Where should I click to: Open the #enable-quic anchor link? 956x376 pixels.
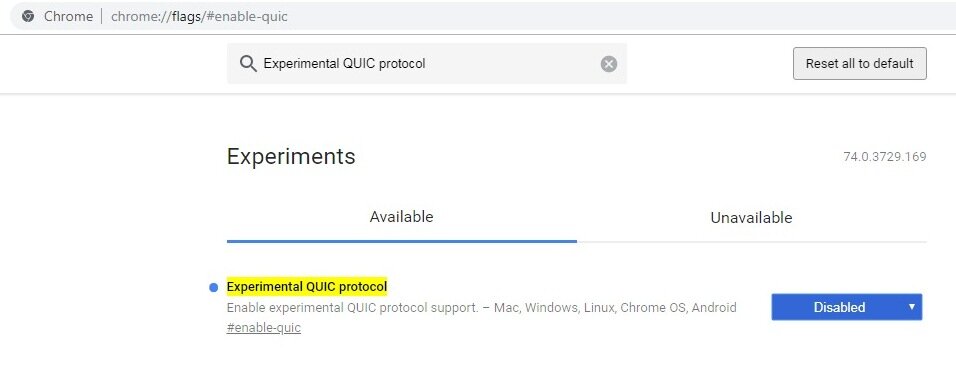pyautogui.click(x=263, y=328)
